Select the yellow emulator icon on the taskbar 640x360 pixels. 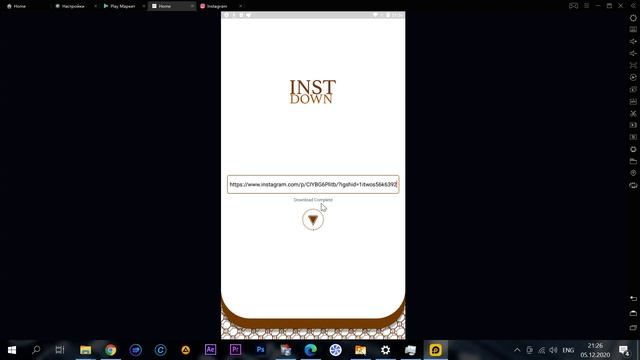point(436,350)
